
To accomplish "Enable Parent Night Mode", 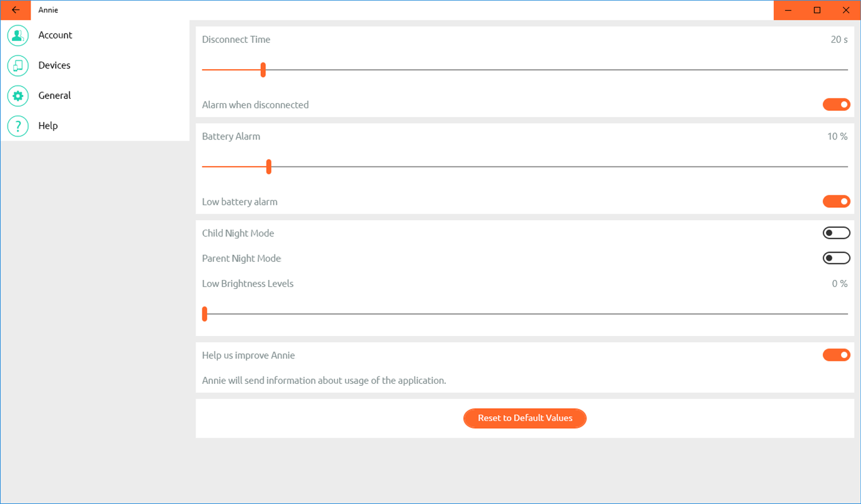I will click(836, 258).
